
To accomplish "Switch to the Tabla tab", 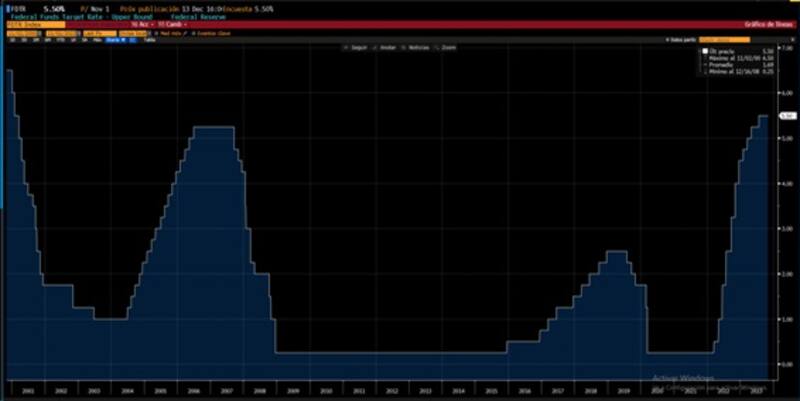I will (150, 39).
